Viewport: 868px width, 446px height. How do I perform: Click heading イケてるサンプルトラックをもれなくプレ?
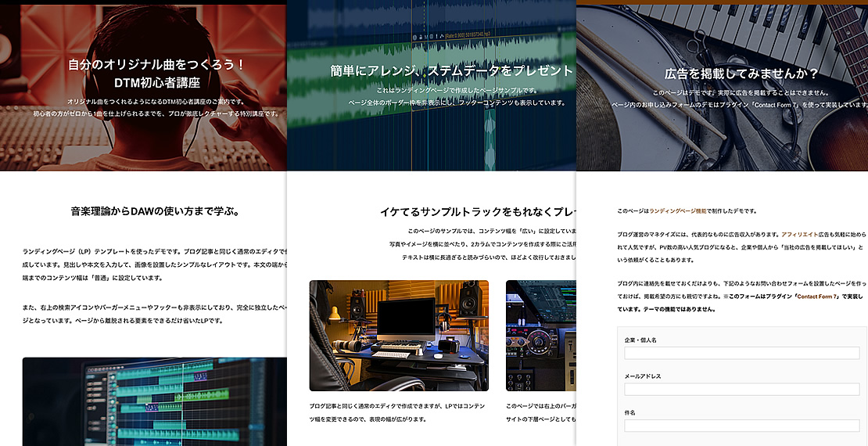(478, 211)
